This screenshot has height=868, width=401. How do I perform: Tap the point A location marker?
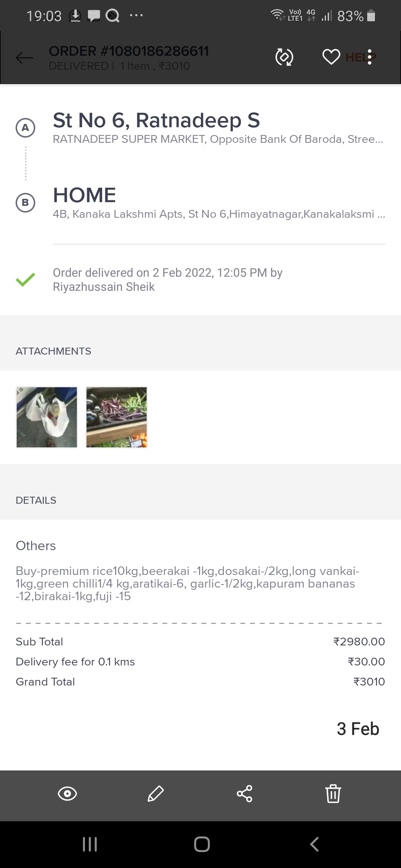25,128
